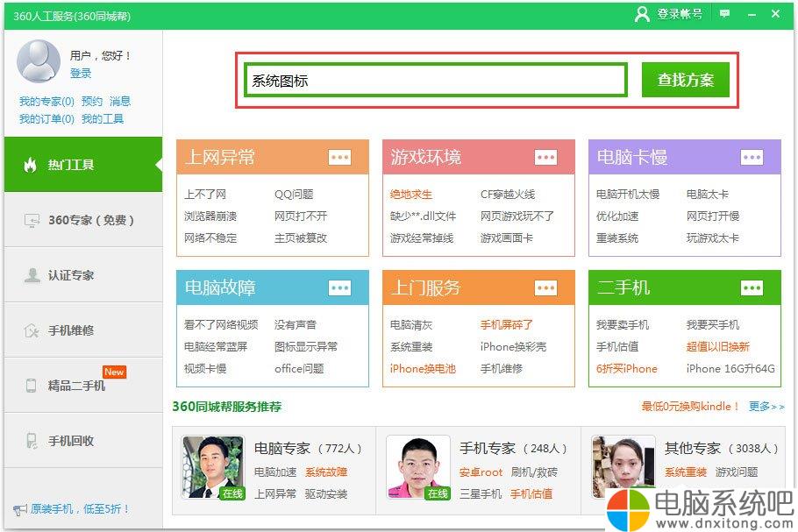Click 安卓root under 手机专家
Viewport: 798px width, 532px height.
click(481, 472)
